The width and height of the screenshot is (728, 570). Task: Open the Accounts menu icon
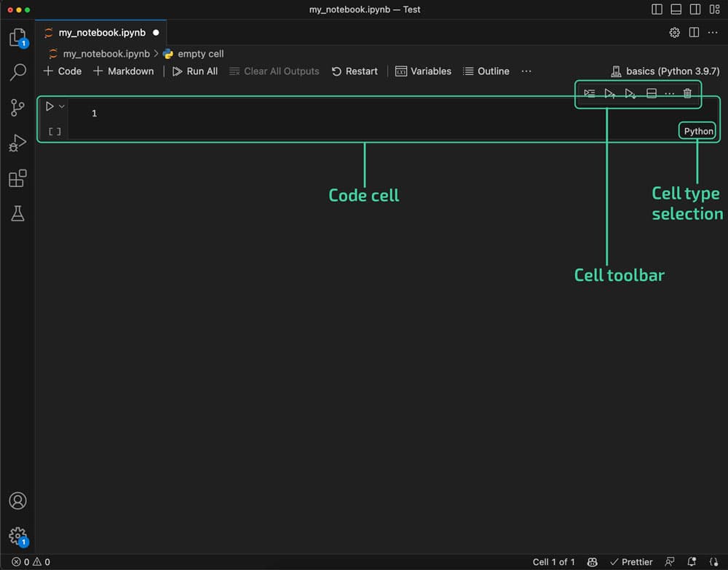[x=17, y=501]
